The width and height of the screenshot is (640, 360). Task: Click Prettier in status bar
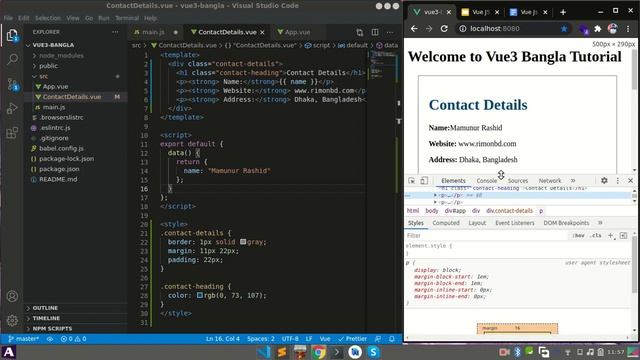353,339
